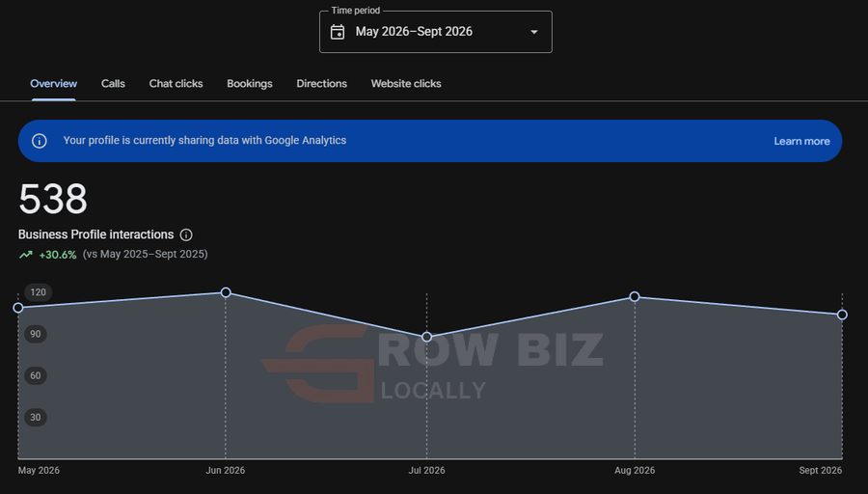Click info icon beside Business Profile interactions

[186, 234]
